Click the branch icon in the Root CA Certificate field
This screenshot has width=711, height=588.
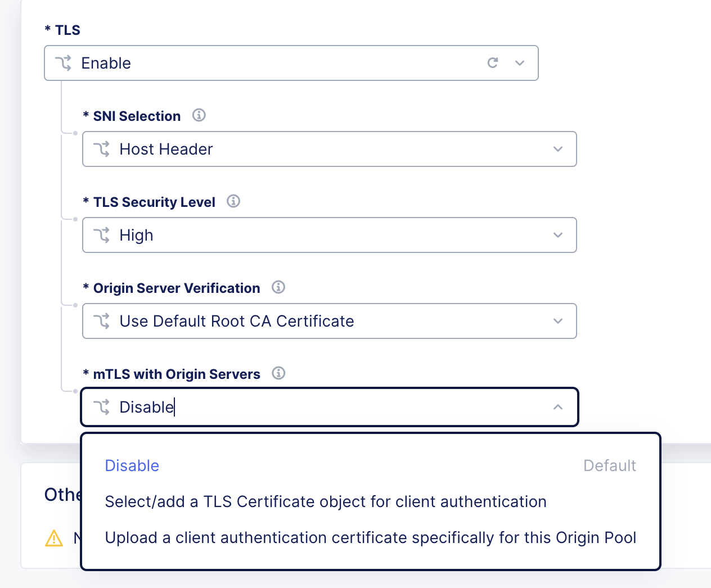102,321
